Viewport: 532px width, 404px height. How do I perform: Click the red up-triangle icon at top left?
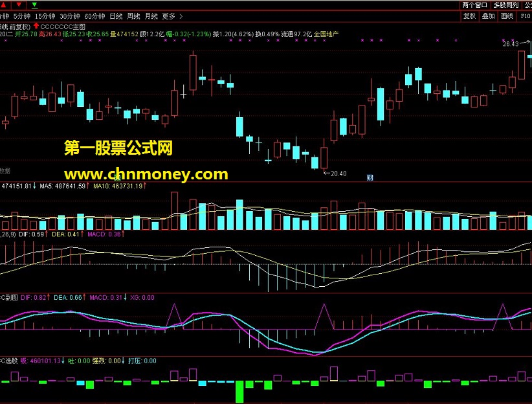[3, 5]
